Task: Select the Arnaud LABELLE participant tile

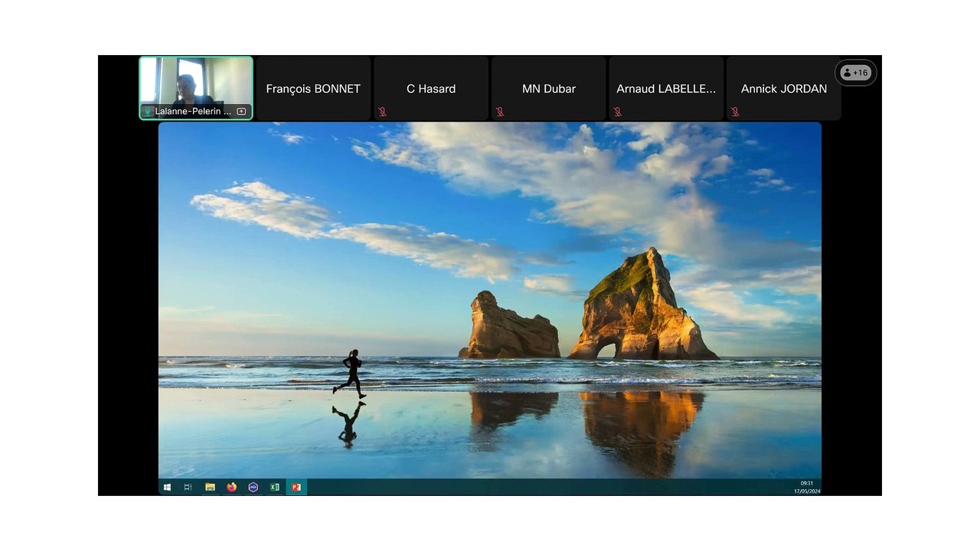Action: [666, 88]
